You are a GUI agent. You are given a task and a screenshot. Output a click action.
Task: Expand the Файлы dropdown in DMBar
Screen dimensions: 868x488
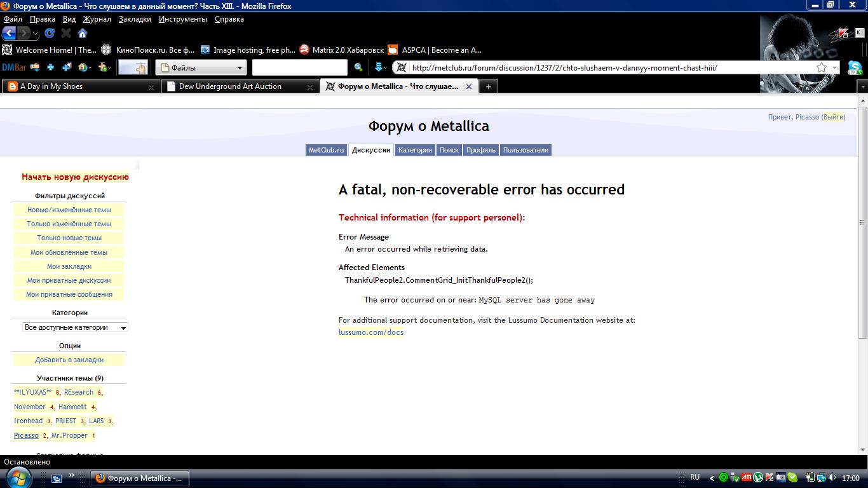pos(240,67)
